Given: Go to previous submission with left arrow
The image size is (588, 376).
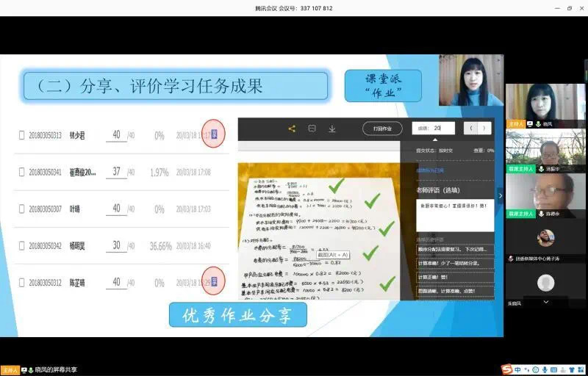Looking at the screenshot, I should tap(471, 128).
